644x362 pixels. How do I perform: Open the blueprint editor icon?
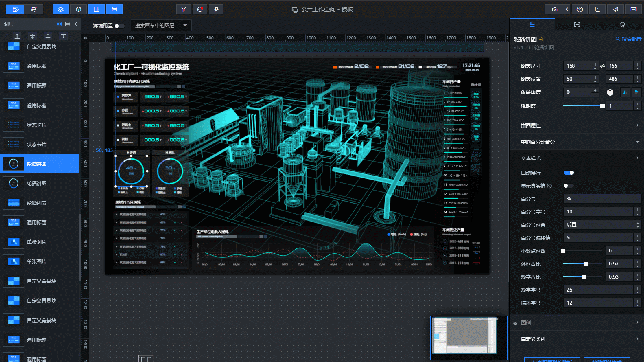34,9
